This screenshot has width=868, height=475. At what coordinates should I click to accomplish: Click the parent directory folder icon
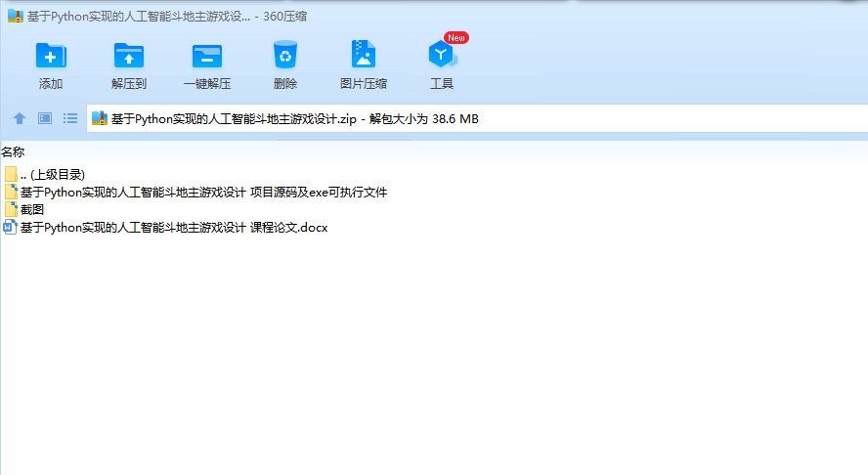(x=11, y=174)
